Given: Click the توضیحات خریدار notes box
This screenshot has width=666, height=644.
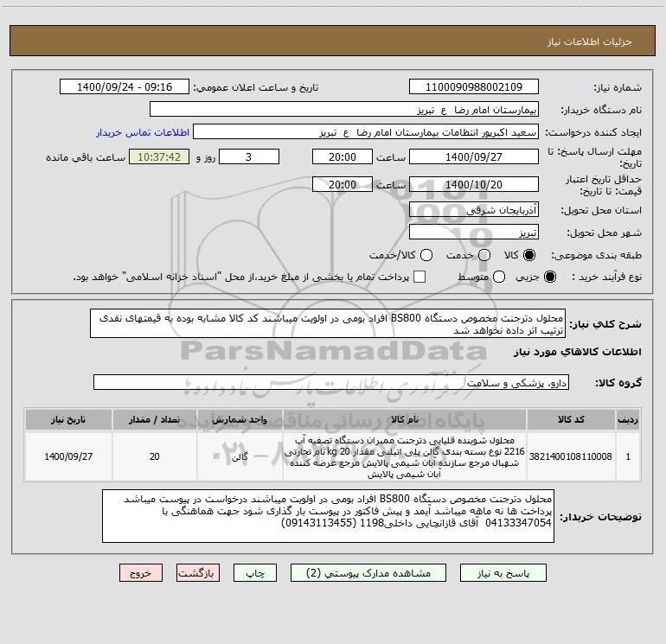Looking at the screenshot, I should pos(328,516).
